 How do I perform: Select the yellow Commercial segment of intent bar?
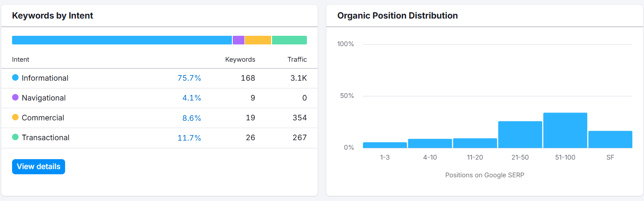click(258, 40)
